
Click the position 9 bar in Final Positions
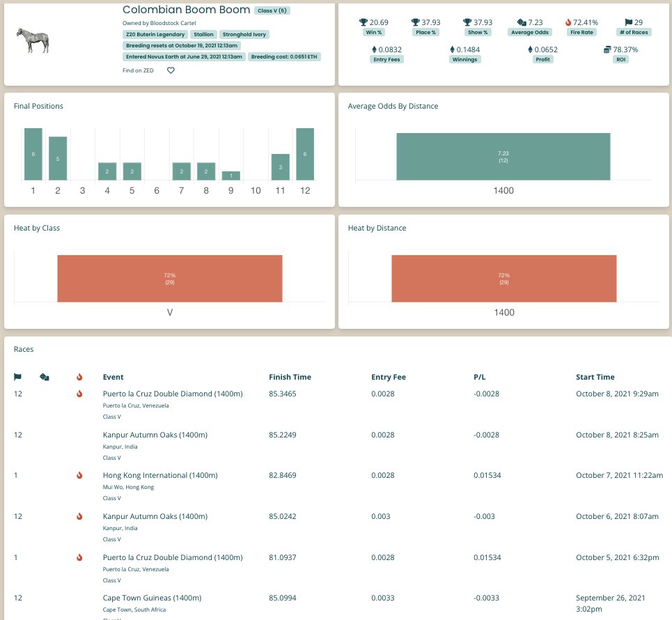click(x=231, y=176)
